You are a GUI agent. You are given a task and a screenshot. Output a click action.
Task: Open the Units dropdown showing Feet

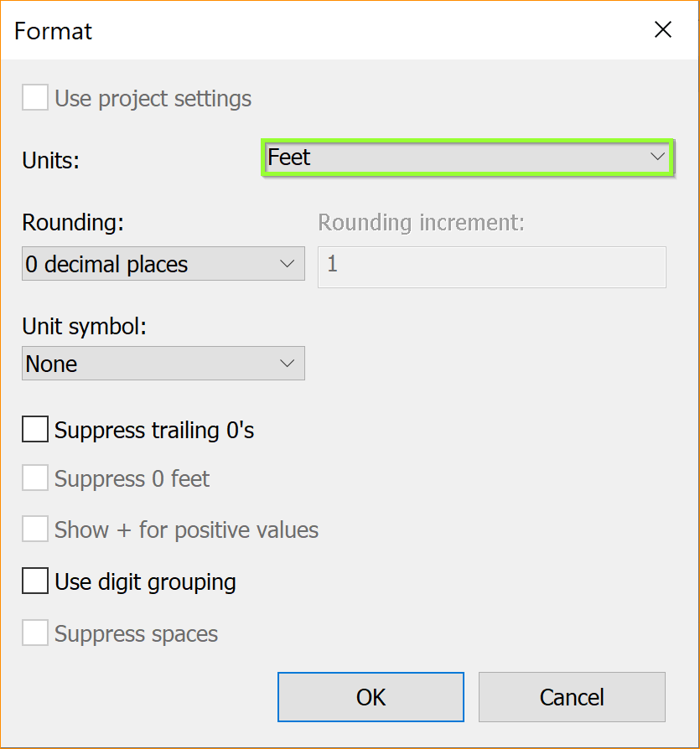tap(457, 158)
